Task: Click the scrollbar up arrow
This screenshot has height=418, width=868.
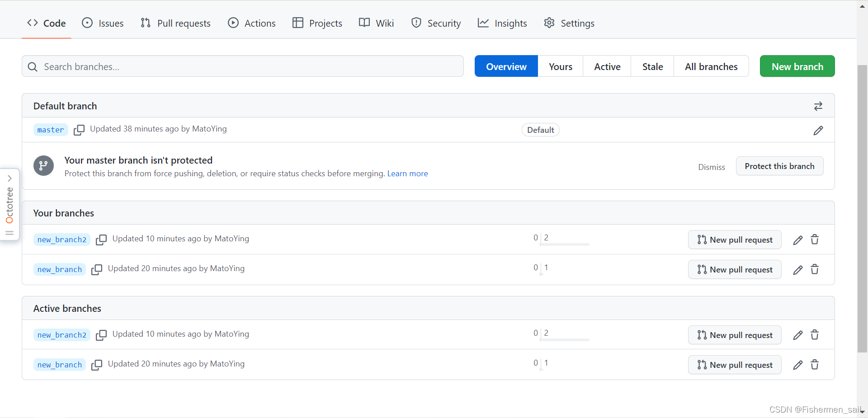Action: point(862,6)
